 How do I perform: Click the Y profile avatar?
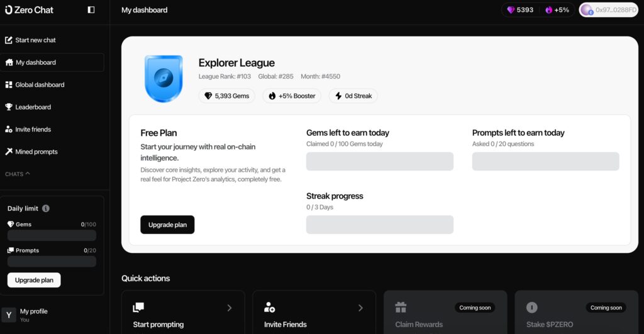pos(9,315)
